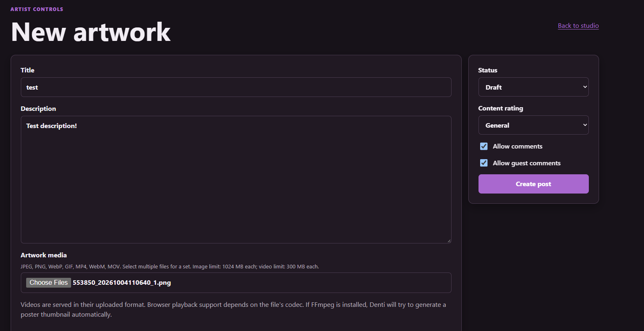Click the Create post button
The image size is (644, 331).
click(533, 184)
